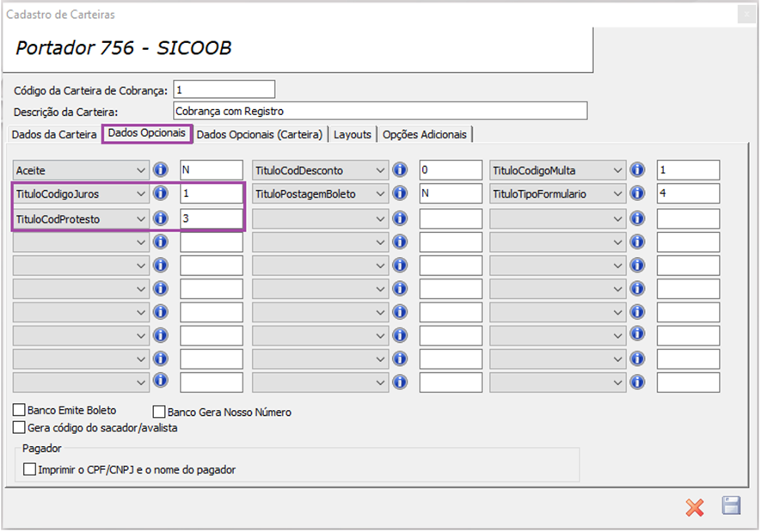The height and width of the screenshot is (532, 761).
Task: Click the TituloCodDesconto value field containing 0
Action: click(451, 169)
